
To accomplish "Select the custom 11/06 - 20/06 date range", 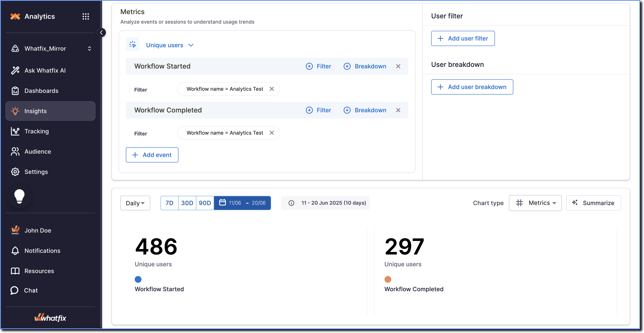I will 242,203.
